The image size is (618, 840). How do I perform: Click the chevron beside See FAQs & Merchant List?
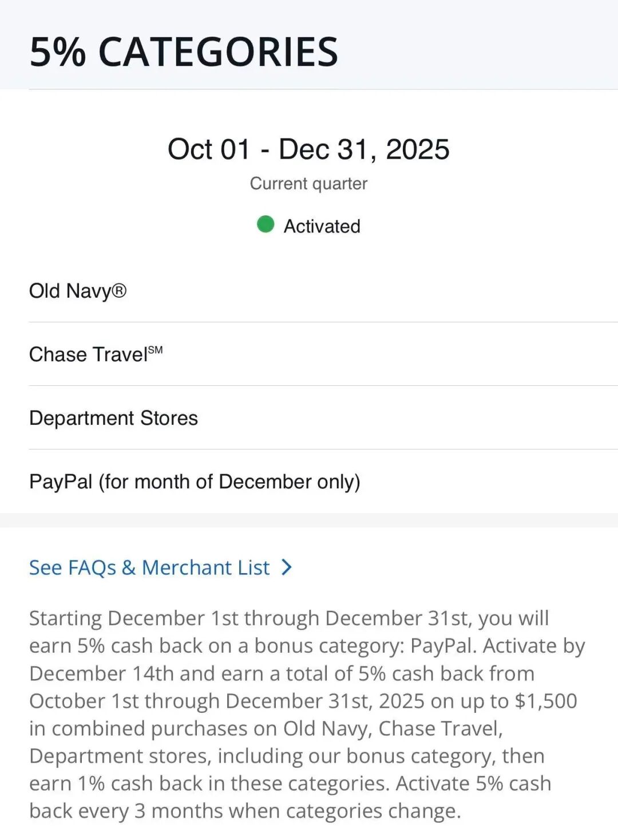click(x=287, y=567)
